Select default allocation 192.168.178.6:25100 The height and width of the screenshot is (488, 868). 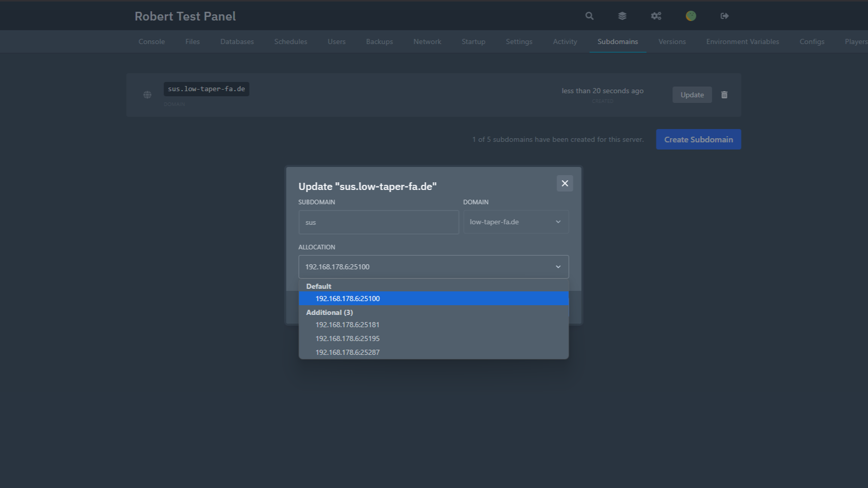[347, 299]
